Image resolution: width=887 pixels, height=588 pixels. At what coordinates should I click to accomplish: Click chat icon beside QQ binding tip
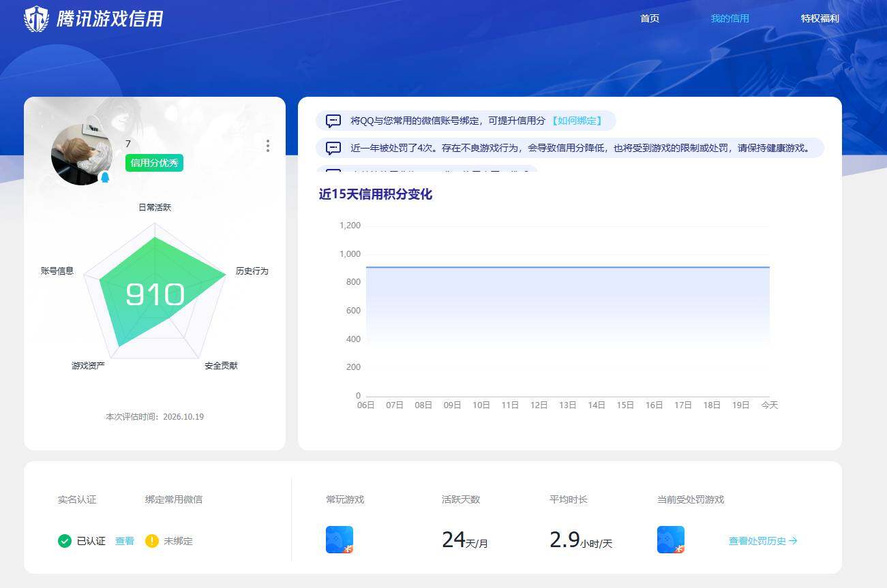click(x=333, y=121)
